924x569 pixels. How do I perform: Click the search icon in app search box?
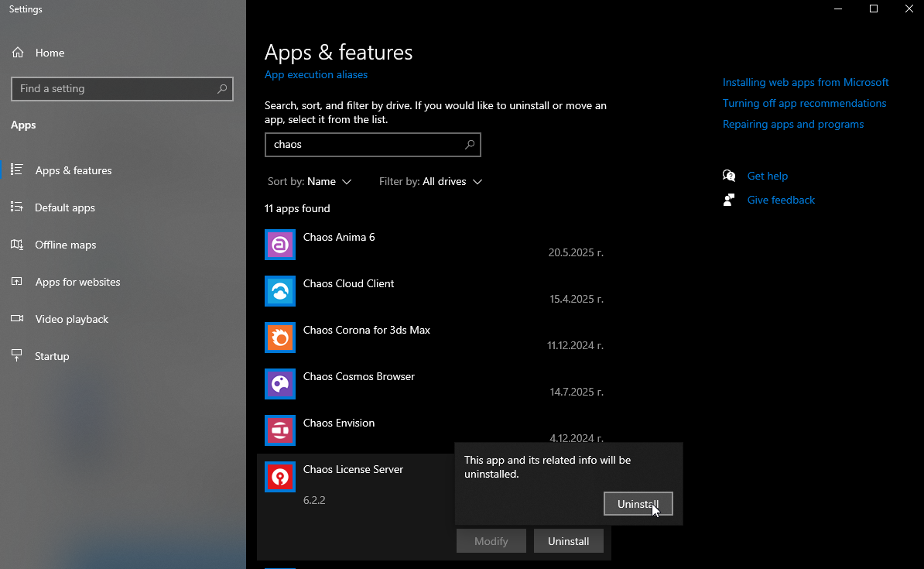pyautogui.click(x=470, y=145)
